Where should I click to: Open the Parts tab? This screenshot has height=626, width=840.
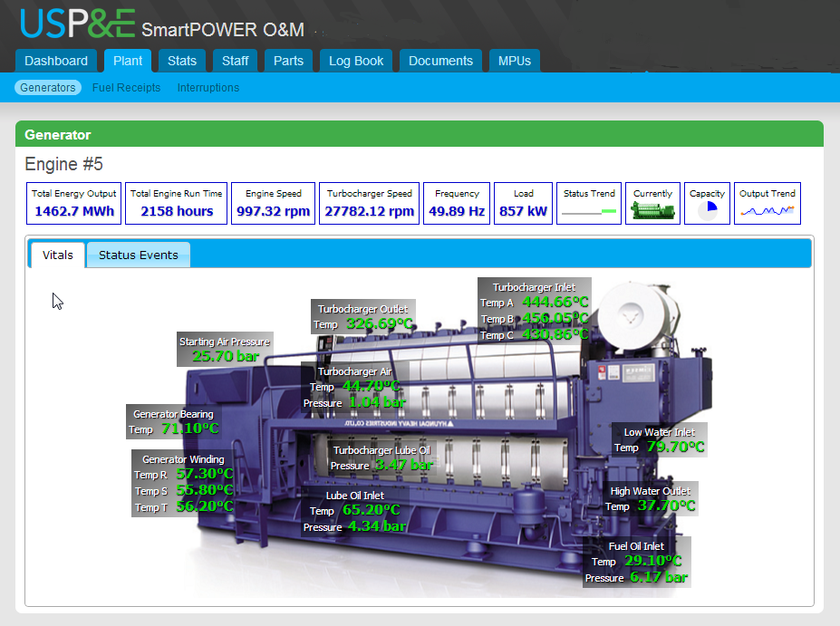point(288,61)
